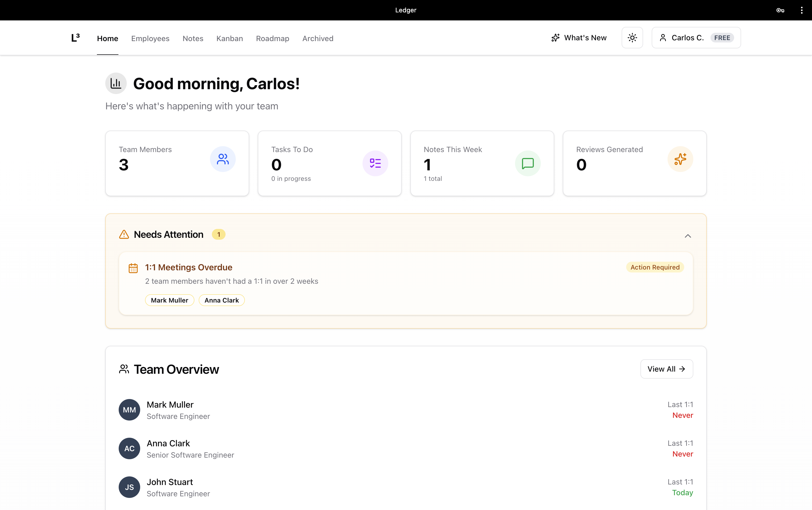Select the Anna Clark chip

coord(222,300)
